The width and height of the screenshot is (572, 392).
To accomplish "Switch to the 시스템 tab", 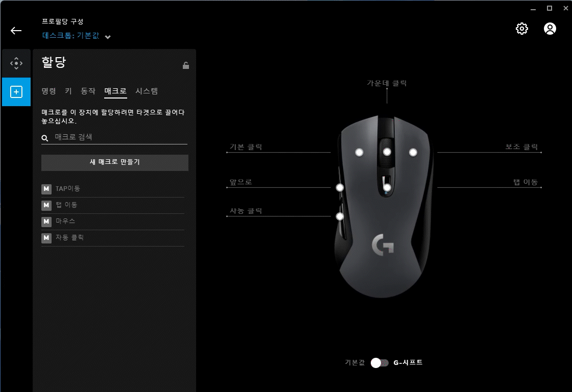I will [147, 91].
